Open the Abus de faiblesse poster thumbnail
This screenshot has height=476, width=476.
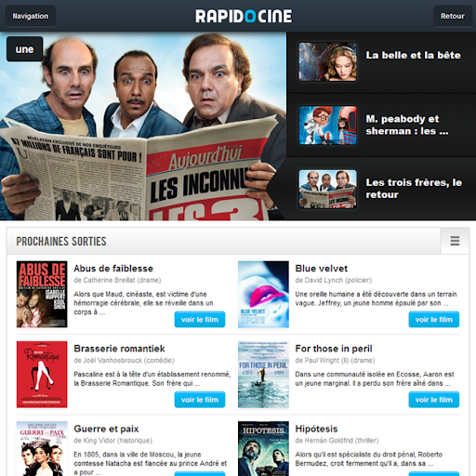coord(42,295)
